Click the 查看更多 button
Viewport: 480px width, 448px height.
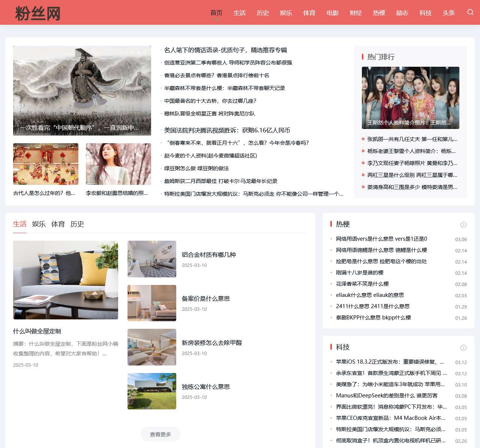pyautogui.click(x=160, y=434)
